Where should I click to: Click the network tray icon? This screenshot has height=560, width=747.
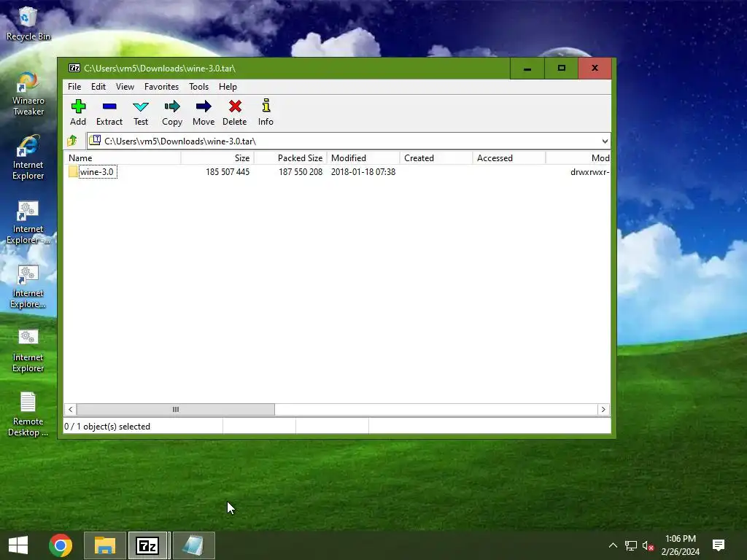click(631, 545)
